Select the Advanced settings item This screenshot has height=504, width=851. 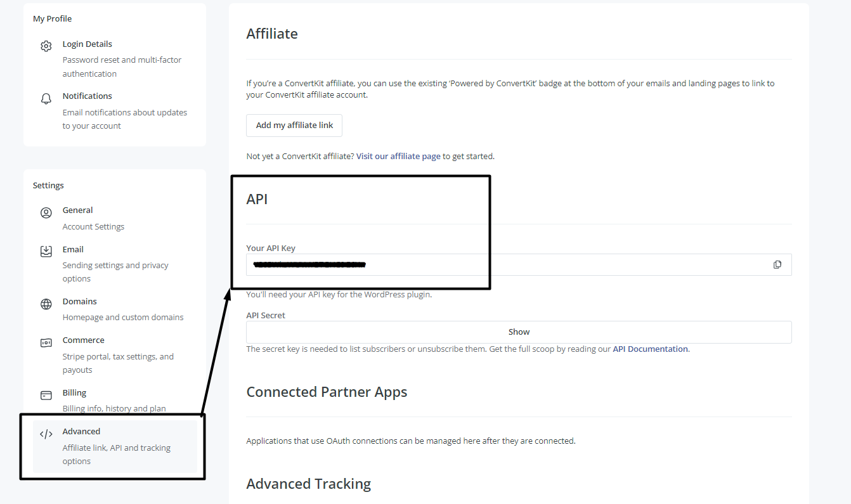click(x=115, y=446)
